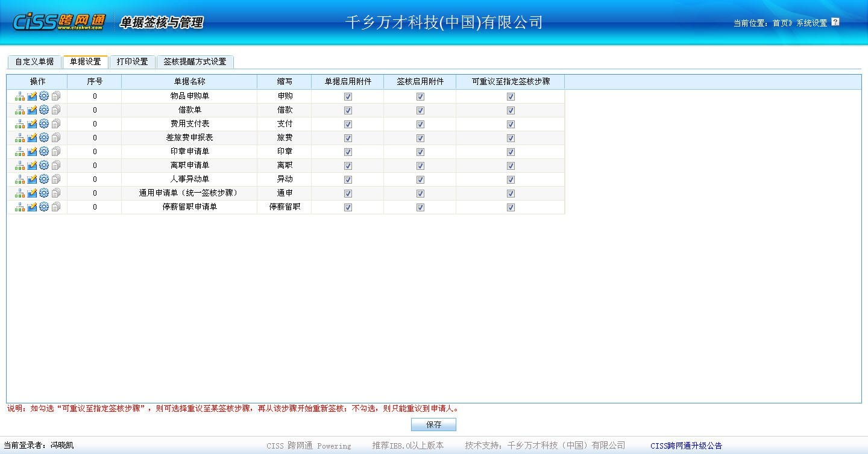The width and height of the screenshot is (868, 454).
Task: Open the CISS跨网通升级公告 link
Action: pyautogui.click(x=686, y=446)
